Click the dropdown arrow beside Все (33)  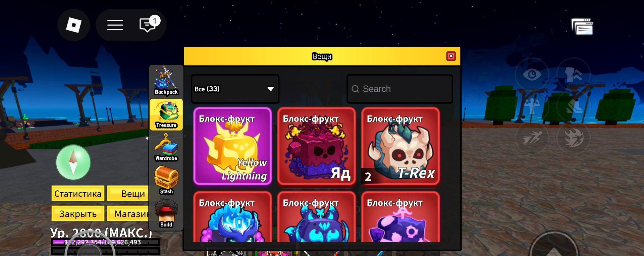point(270,89)
